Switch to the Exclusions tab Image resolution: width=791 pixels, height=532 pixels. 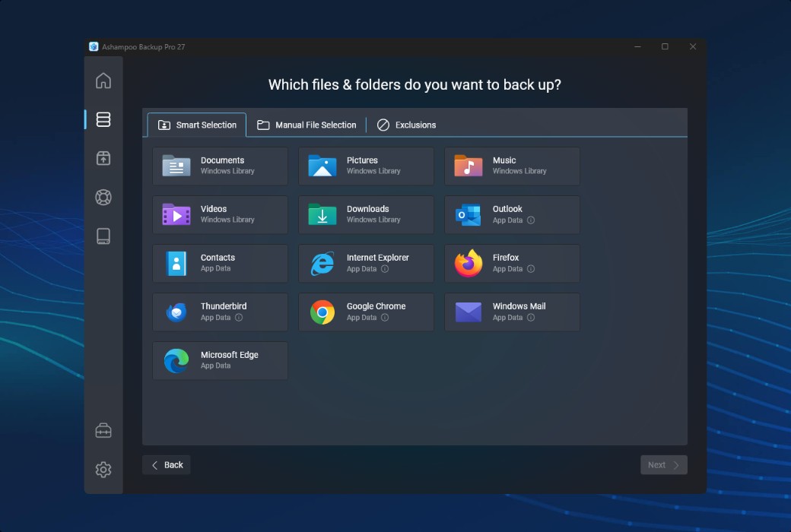[407, 125]
